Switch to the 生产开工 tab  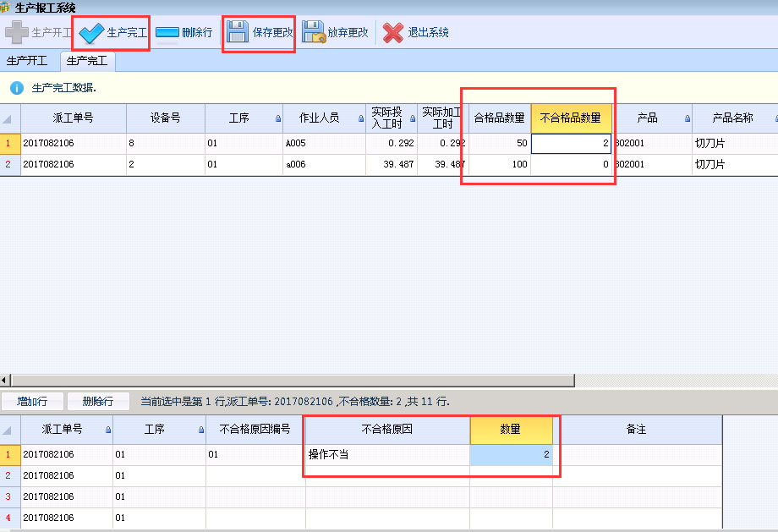(28, 61)
